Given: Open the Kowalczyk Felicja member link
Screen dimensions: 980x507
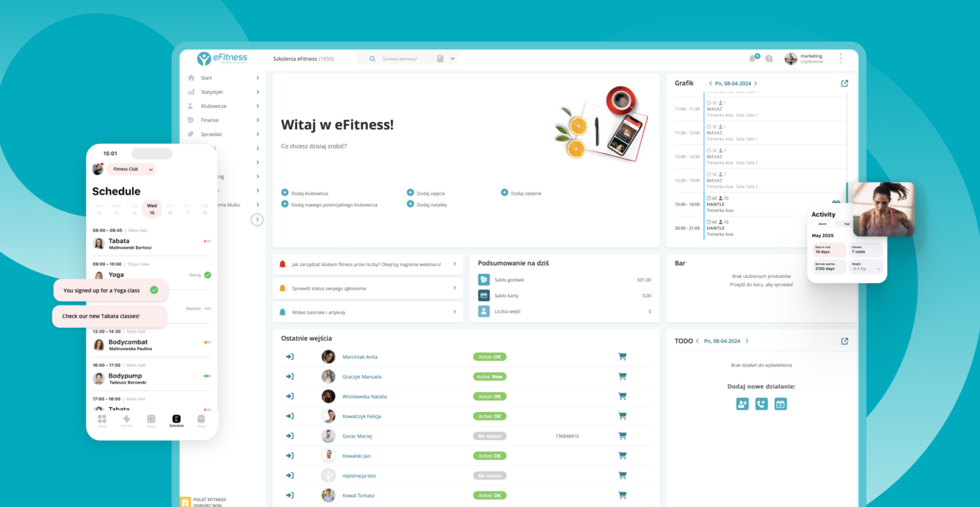Looking at the screenshot, I should (x=361, y=417).
